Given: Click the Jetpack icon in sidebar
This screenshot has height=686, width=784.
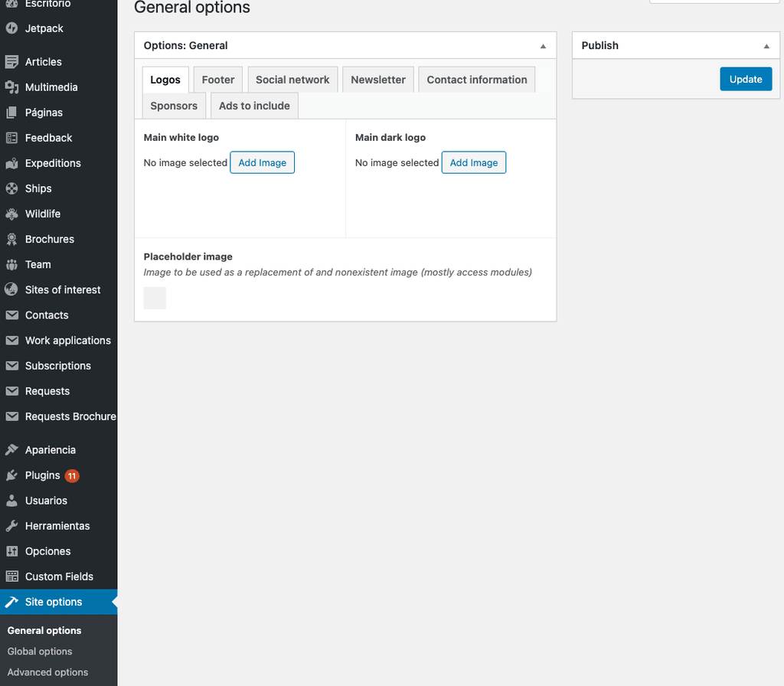Looking at the screenshot, I should coord(11,28).
